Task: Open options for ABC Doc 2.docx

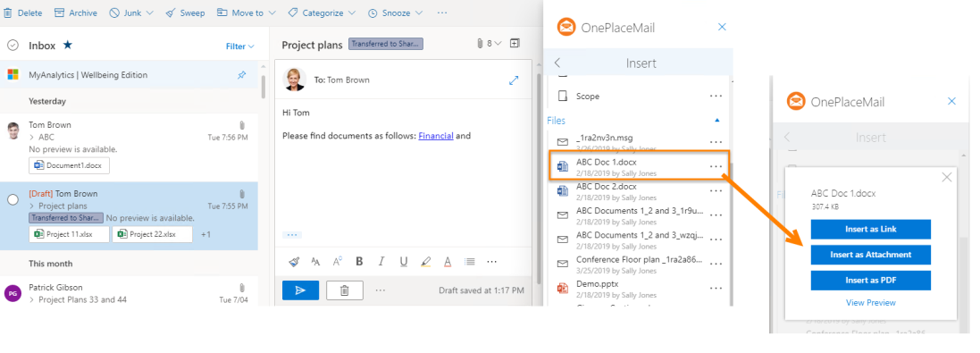Action: (x=716, y=191)
